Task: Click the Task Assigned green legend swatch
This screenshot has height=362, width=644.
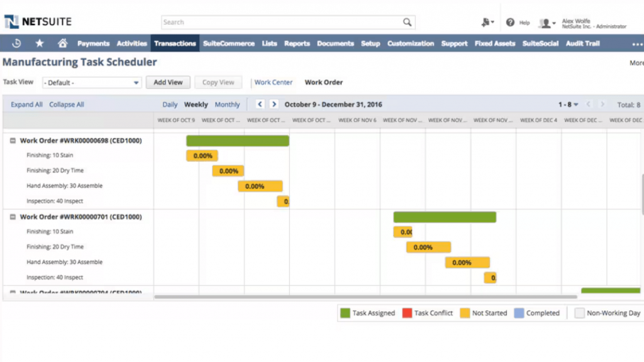Action: click(x=345, y=313)
